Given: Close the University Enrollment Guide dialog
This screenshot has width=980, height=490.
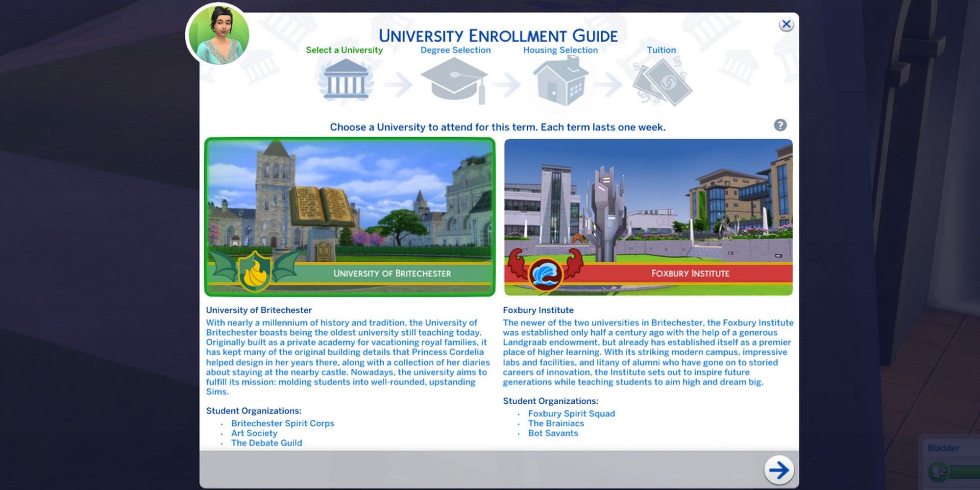Looking at the screenshot, I should coord(786,24).
